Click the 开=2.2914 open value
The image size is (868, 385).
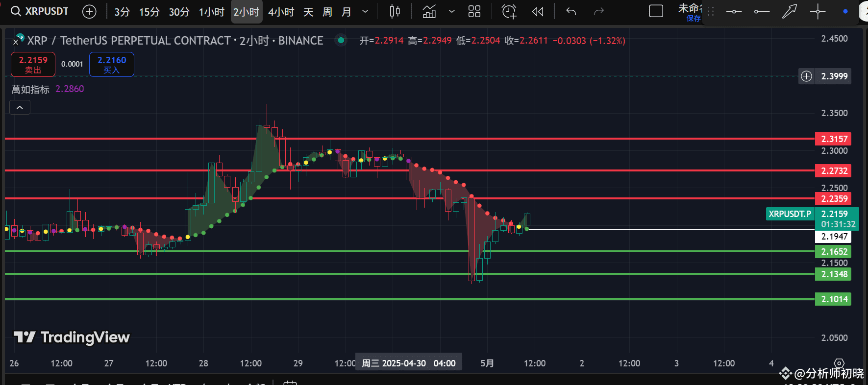pos(381,41)
